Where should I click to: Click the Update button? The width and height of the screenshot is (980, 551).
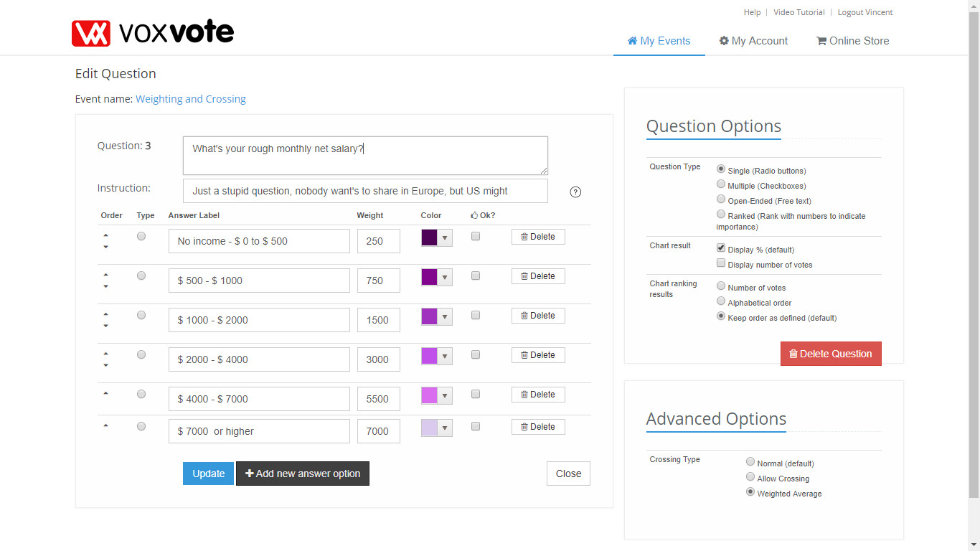pyautogui.click(x=208, y=474)
